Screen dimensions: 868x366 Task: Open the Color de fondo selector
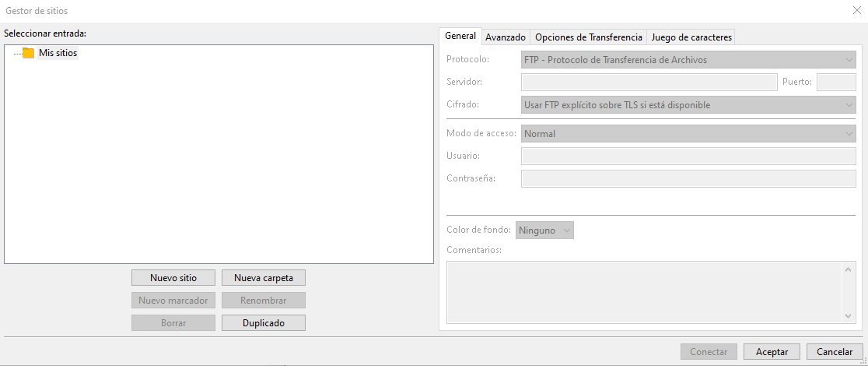pos(544,231)
